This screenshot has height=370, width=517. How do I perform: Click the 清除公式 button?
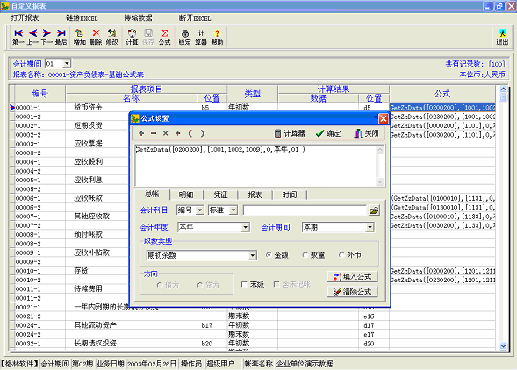coord(352,292)
